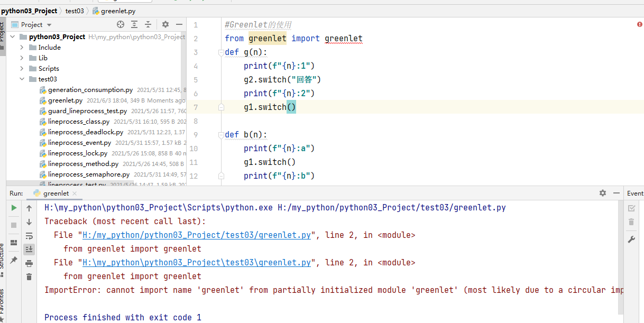Expand the Scripts folder
The width and height of the screenshot is (644, 323).
[x=22, y=69]
